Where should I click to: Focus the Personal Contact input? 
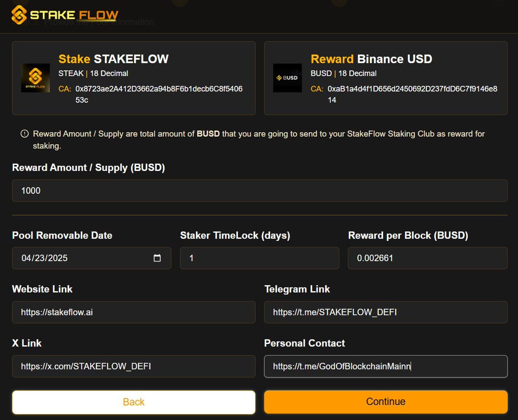point(386,366)
